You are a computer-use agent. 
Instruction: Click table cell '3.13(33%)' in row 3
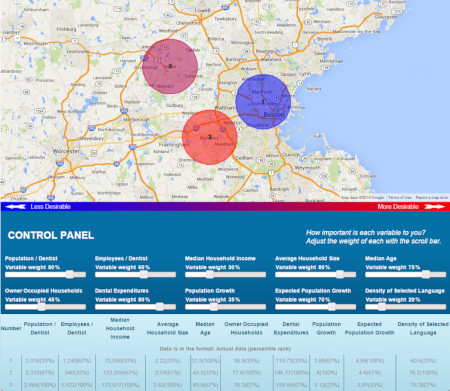326,385
